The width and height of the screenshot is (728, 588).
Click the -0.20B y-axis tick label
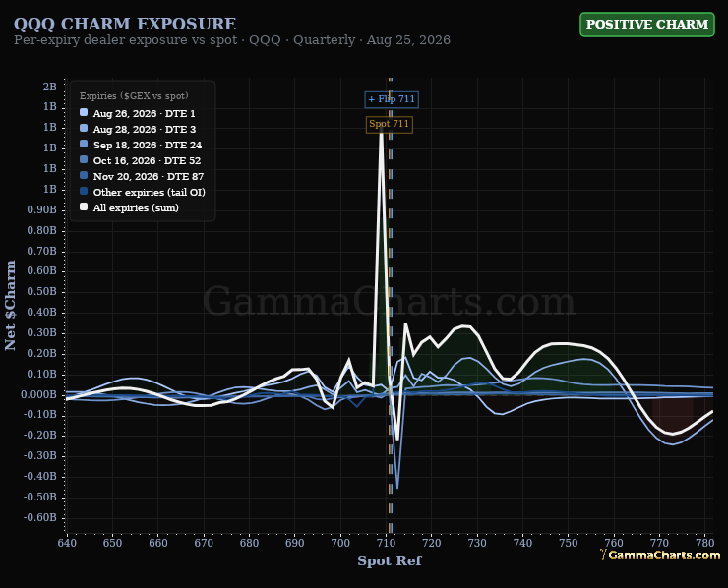40,436
